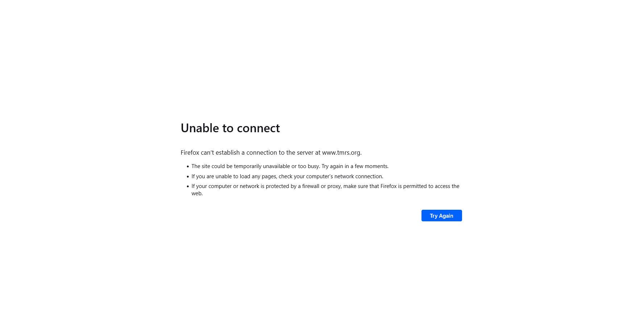
Task: Click the third bullet point marker
Action: tap(188, 187)
